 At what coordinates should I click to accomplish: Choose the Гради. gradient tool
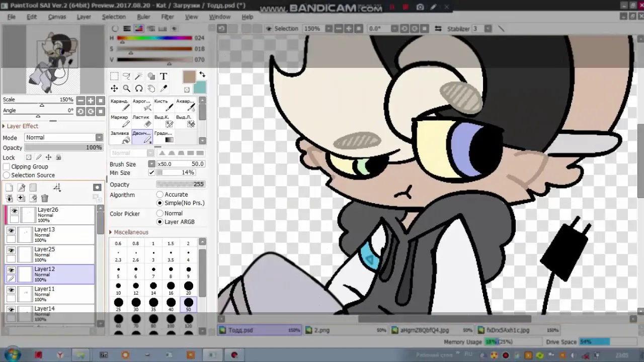tap(163, 137)
